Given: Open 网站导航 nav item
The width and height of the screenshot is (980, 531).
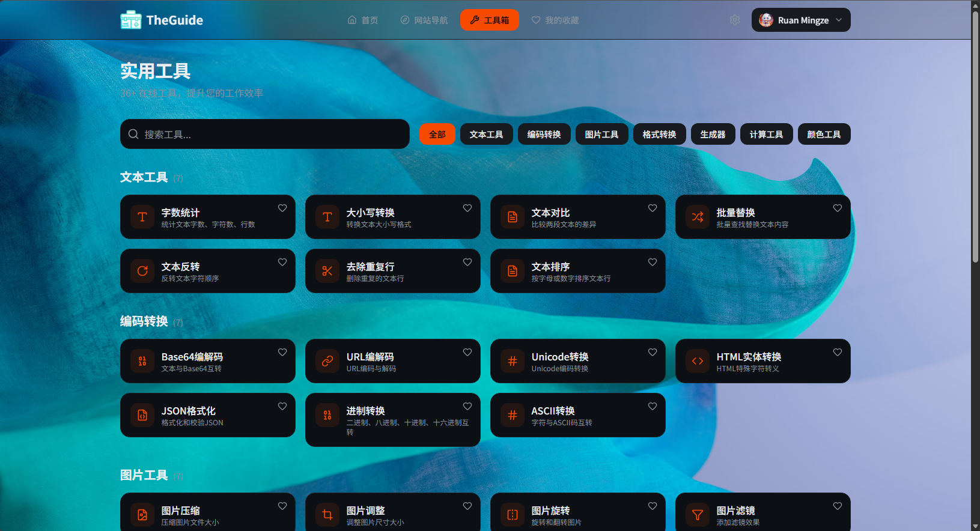Looking at the screenshot, I should (424, 20).
